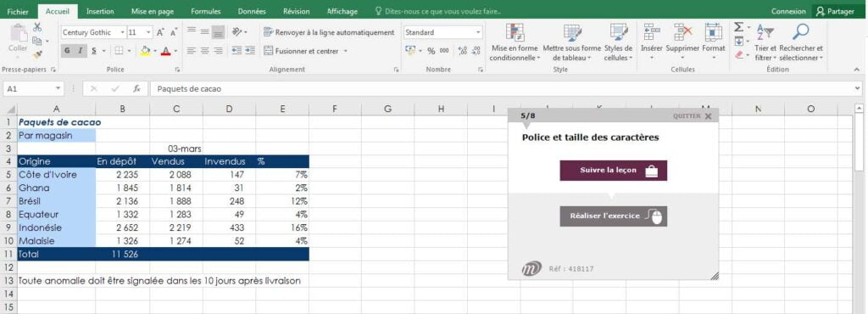Toggle italic with the I button
Viewport: 868px width, 314px height.
pyautogui.click(x=81, y=50)
